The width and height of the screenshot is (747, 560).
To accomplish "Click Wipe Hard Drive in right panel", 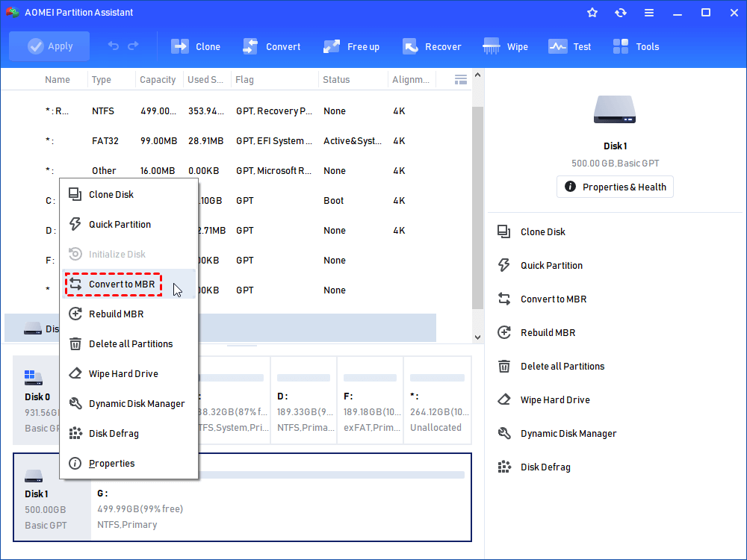I will coord(544,400).
